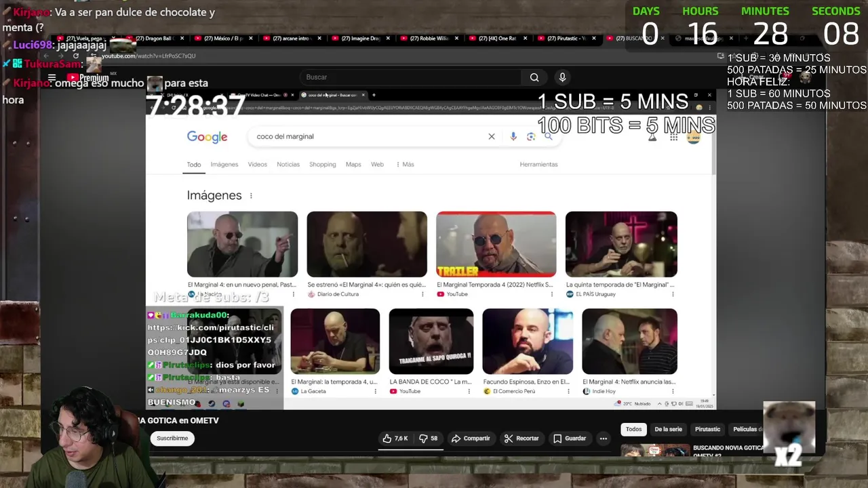Screen dimensions: 868x488
Task: Switch to Google 'Shopping' tab
Action: pyautogui.click(x=323, y=165)
